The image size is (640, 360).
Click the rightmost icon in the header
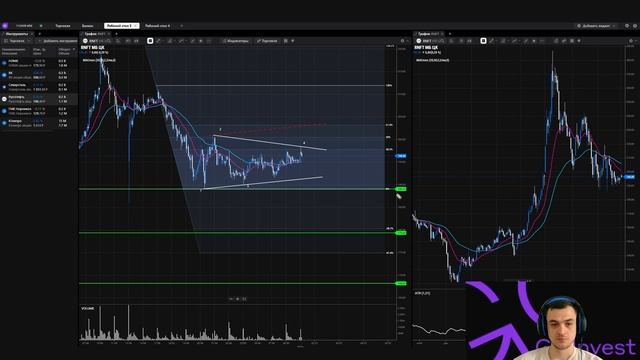(635, 26)
